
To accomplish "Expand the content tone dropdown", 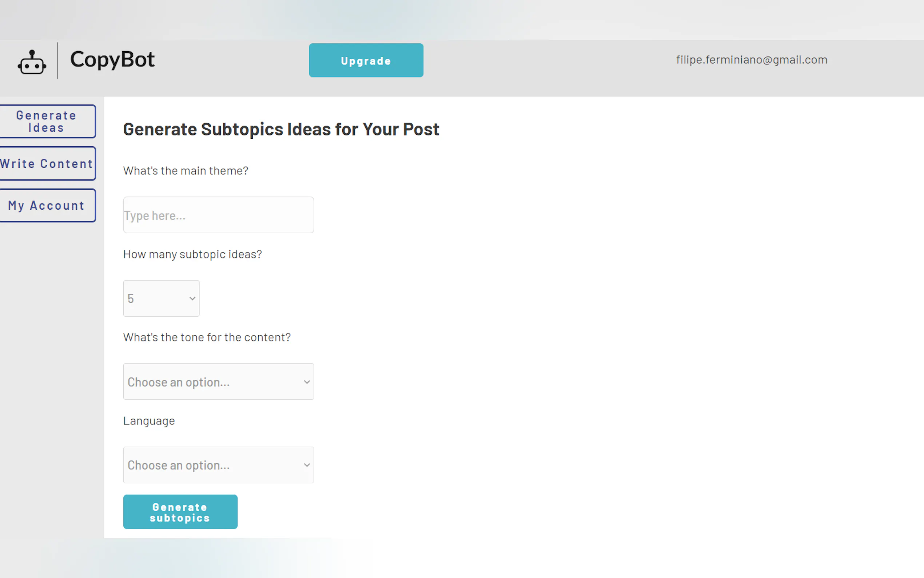I will [x=218, y=382].
